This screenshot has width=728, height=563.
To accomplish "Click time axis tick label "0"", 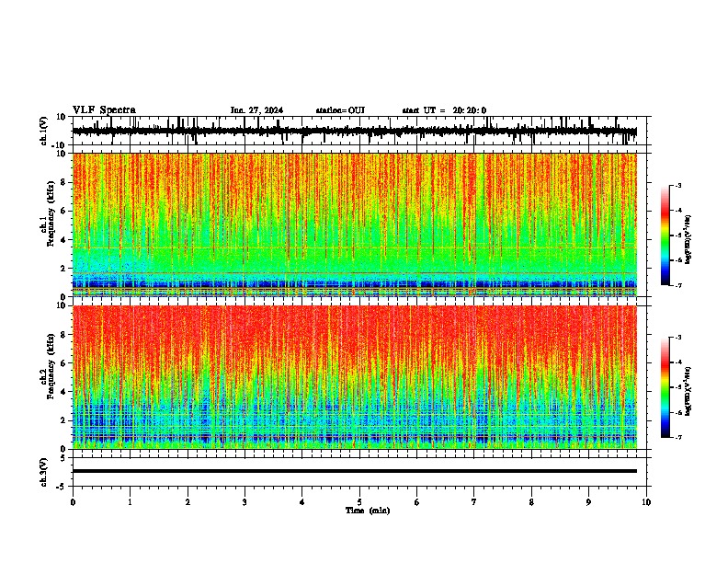I will pyautogui.click(x=73, y=502).
